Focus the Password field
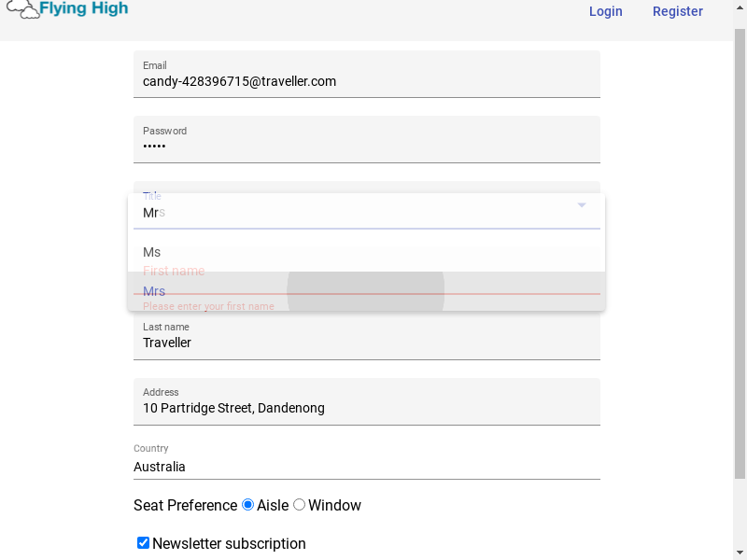This screenshot has width=747, height=560. point(366,139)
